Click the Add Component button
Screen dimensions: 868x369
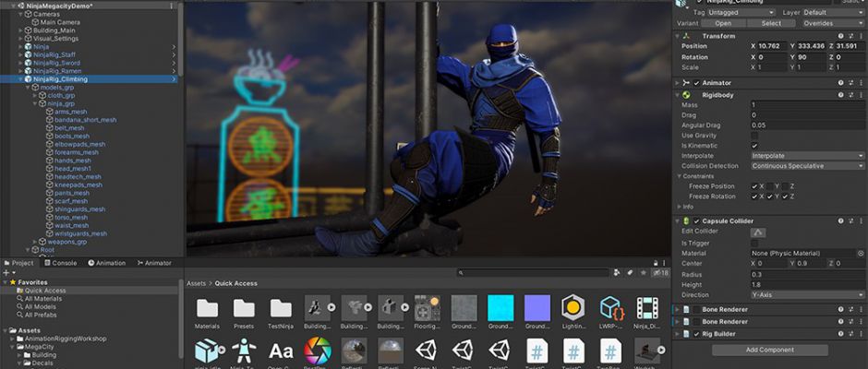tap(769, 350)
